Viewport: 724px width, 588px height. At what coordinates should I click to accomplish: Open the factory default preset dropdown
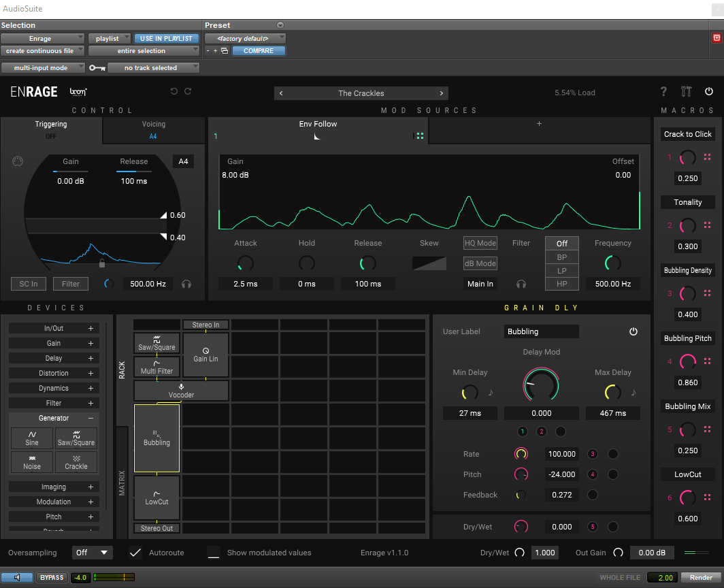[245, 39]
